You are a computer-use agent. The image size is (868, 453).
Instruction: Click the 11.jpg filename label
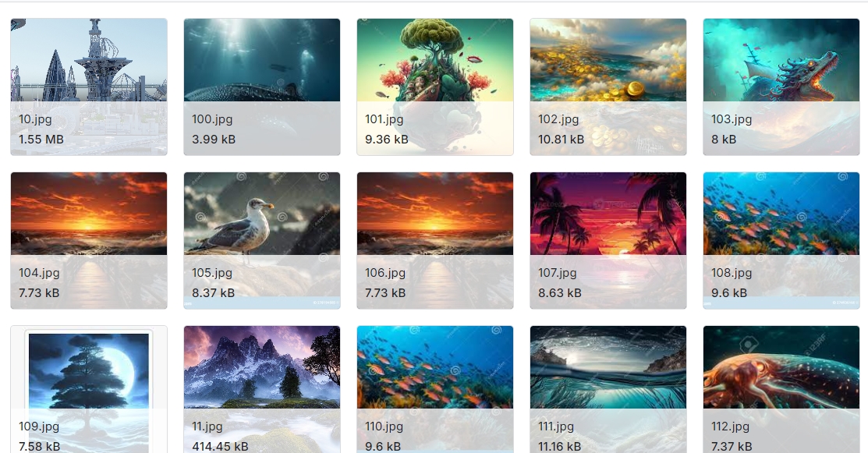click(x=207, y=426)
